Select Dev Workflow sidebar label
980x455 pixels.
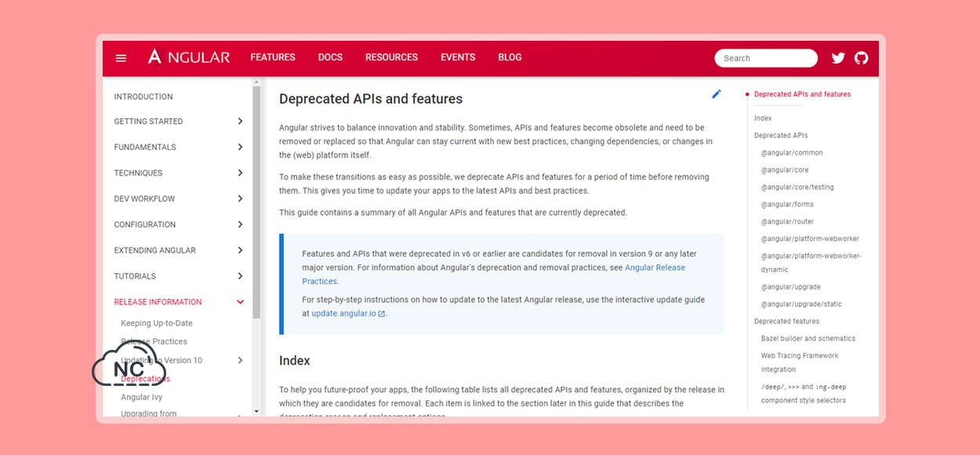[144, 199]
